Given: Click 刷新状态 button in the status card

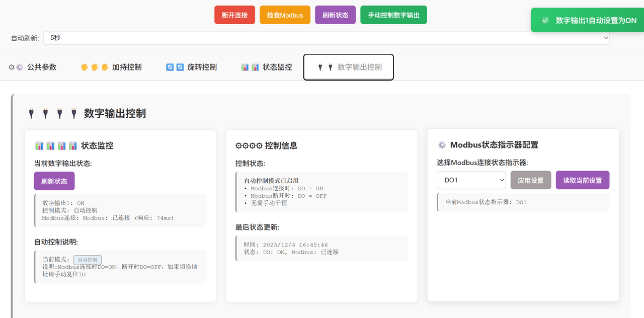Looking at the screenshot, I should (x=54, y=181).
